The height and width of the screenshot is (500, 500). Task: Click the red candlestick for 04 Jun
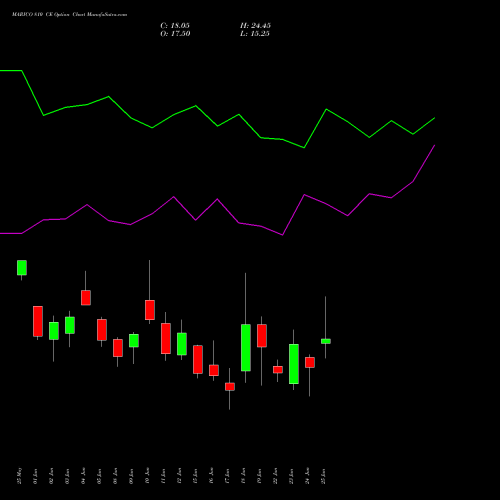point(86,298)
